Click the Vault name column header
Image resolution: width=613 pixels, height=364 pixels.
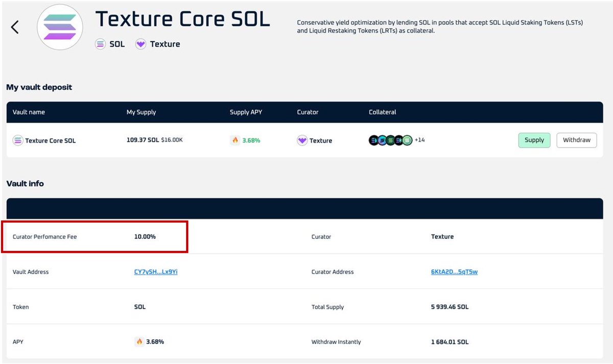coord(29,112)
